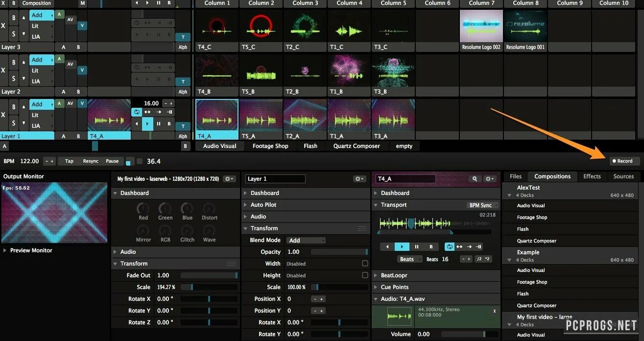This screenshot has height=341, width=644.
Task: Set Layer 1 to random playback with R
Action: pos(169,124)
